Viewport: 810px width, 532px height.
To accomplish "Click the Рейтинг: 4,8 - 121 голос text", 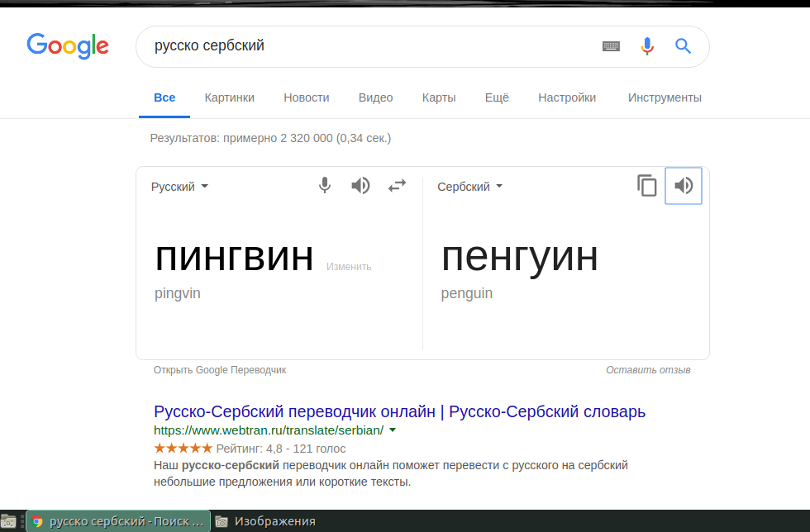I will tap(280, 449).
